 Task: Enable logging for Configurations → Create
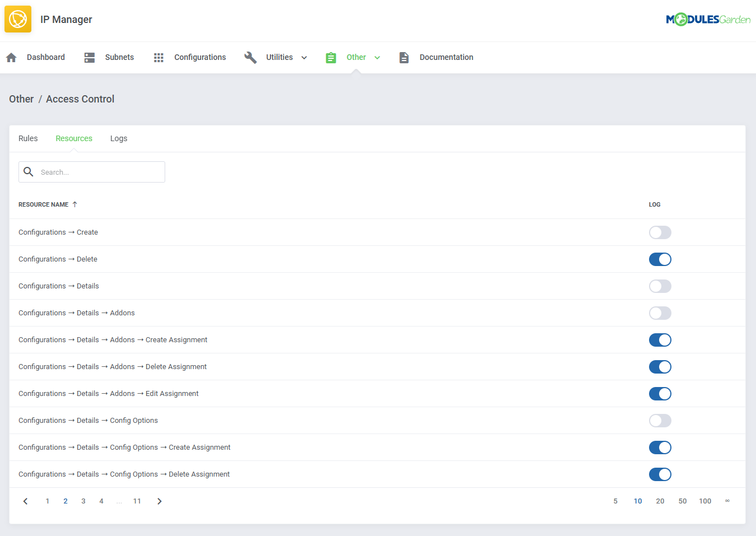pyautogui.click(x=660, y=232)
